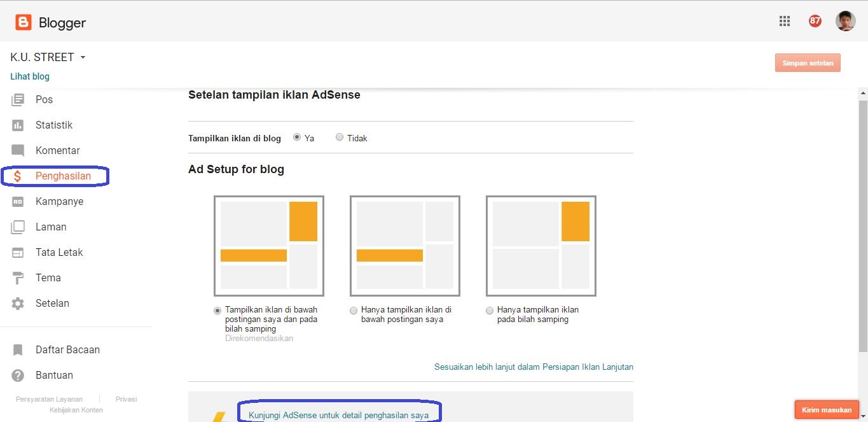Viewport: 868px width, 422px height.
Task: Select the Kampanye ad icon
Action: (18, 201)
